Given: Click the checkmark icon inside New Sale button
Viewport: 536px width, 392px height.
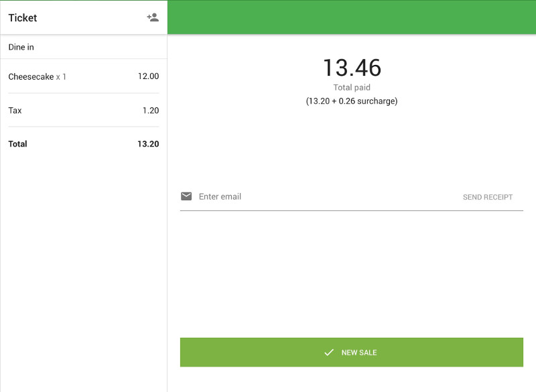Looking at the screenshot, I should coord(328,352).
